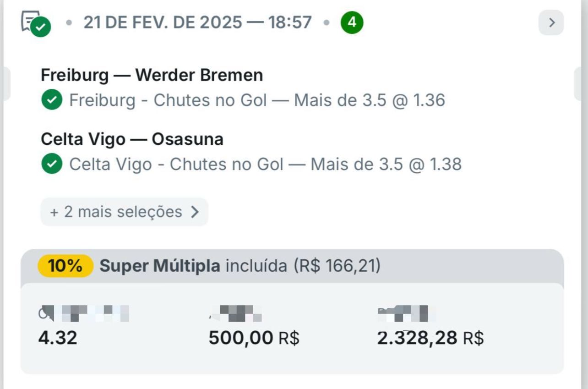Click the + 2 mais seleções button
This screenshot has width=588, height=389.
[124, 212]
